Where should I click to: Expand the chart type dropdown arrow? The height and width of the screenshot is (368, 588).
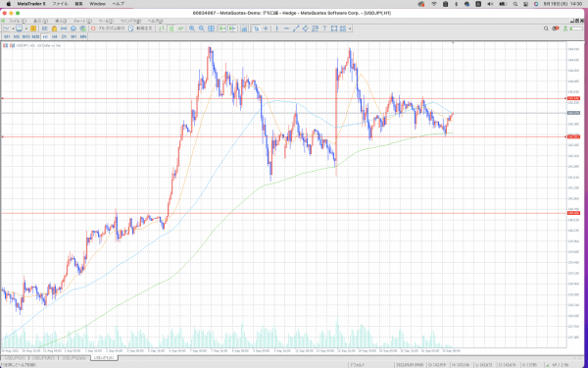pyautogui.click(x=13, y=28)
